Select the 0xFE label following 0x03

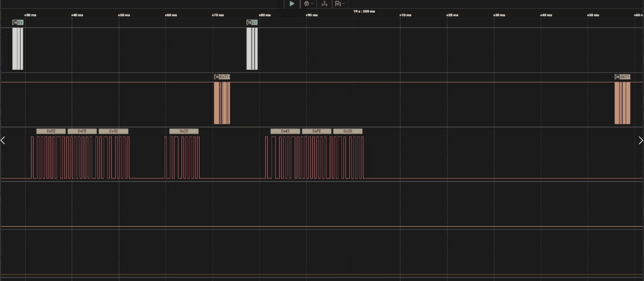82,131
